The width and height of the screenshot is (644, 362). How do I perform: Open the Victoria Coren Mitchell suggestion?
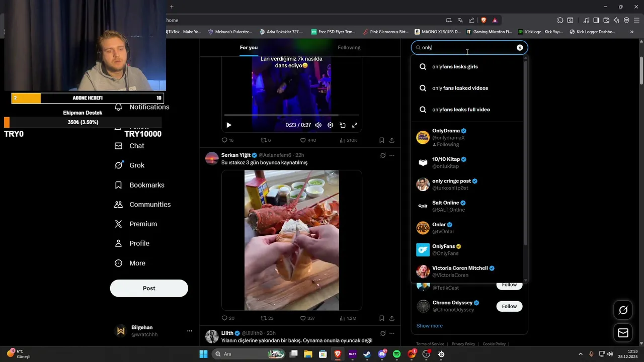tap(467, 271)
